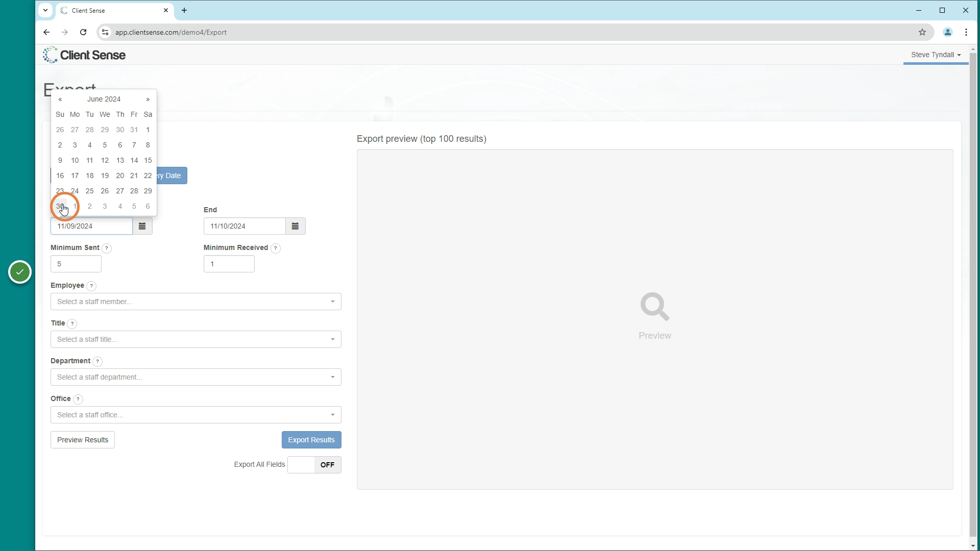This screenshot has width=980, height=551.
Task: Reload the page in browser
Action: point(83,32)
